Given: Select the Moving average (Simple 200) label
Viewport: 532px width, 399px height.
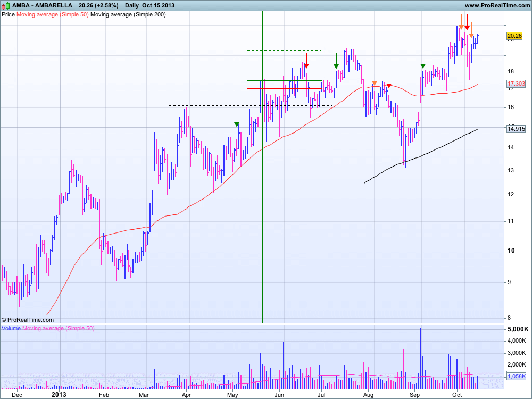Looking at the screenshot, I should (x=128, y=14).
